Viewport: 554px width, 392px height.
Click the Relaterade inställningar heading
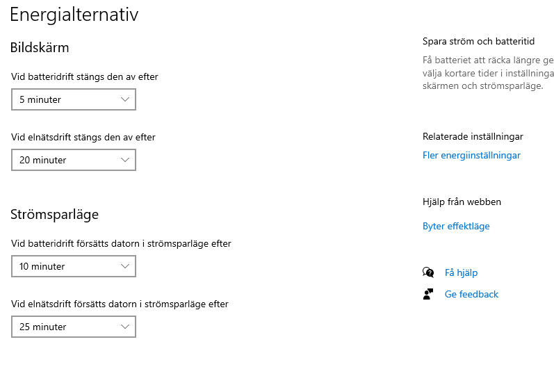point(473,136)
